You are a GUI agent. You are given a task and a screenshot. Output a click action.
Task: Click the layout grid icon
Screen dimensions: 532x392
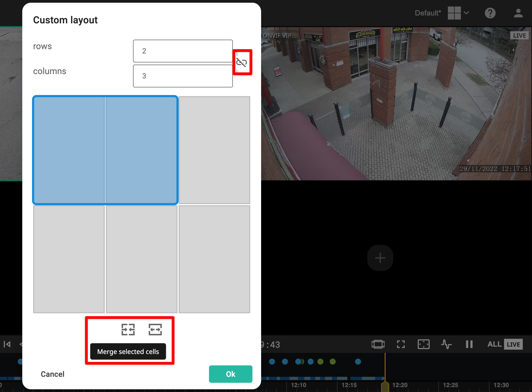click(454, 13)
